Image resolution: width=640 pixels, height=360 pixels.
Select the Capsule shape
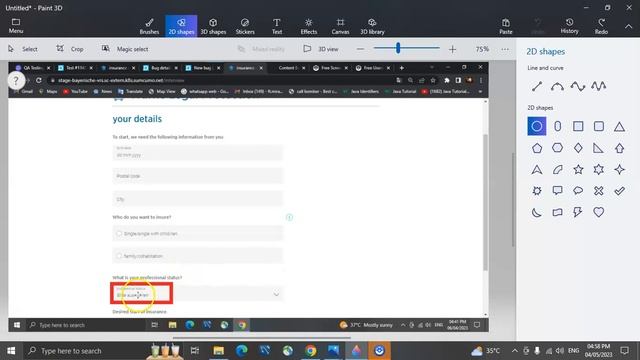pyautogui.click(x=558, y=126)
